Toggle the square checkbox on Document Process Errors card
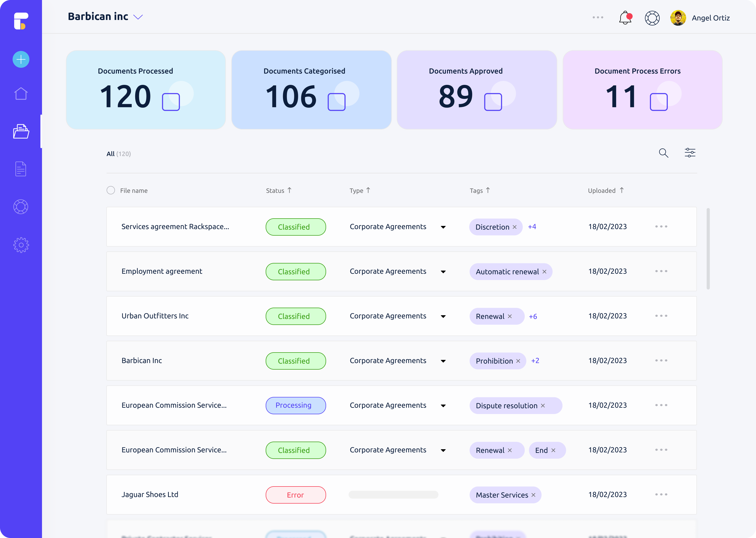The height and width of the screenshot is (538, 756). coord(659,102)
